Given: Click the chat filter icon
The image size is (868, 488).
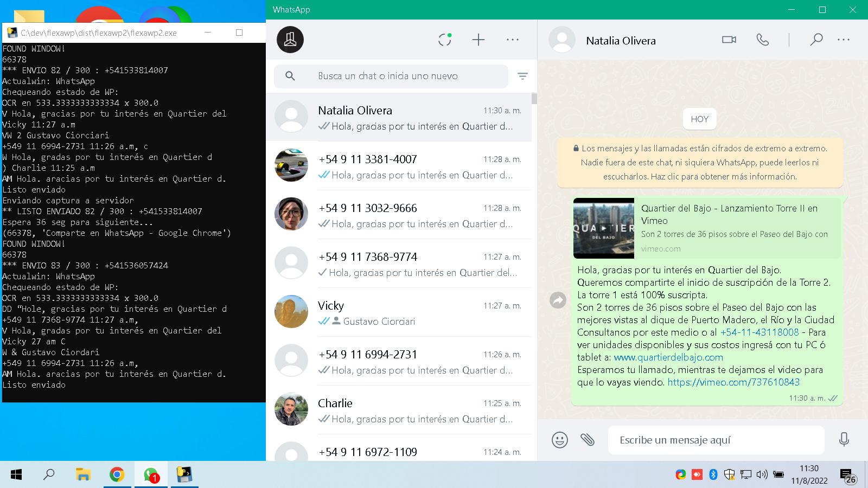Looking at the screenshot, I should click(x=522, y=76).
